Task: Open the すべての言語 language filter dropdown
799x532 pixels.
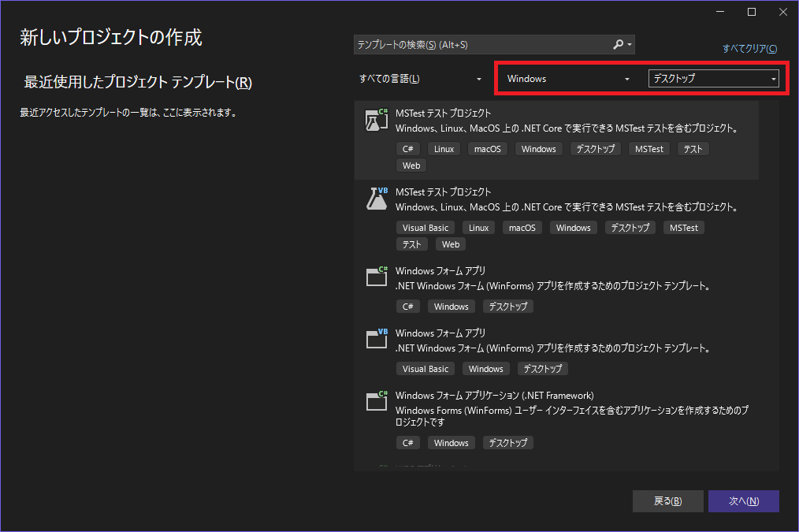Action: click(x=420, y=79)
